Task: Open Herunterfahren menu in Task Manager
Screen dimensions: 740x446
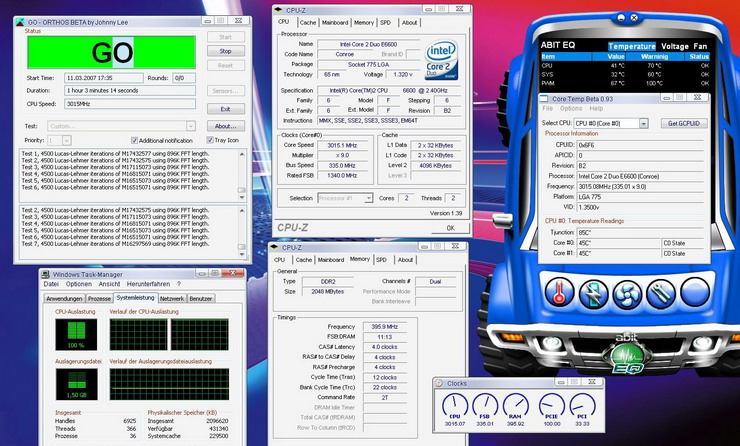Action: point(148,284)
